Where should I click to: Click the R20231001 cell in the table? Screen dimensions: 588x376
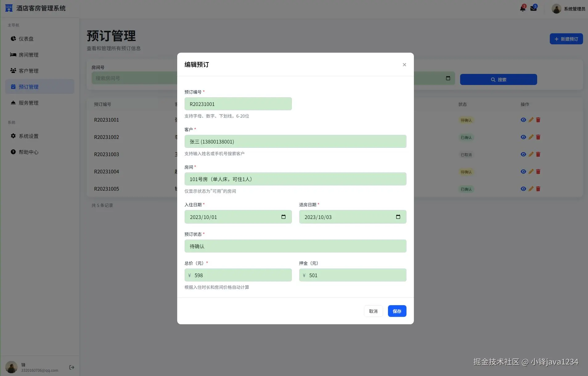coord(106,120)
